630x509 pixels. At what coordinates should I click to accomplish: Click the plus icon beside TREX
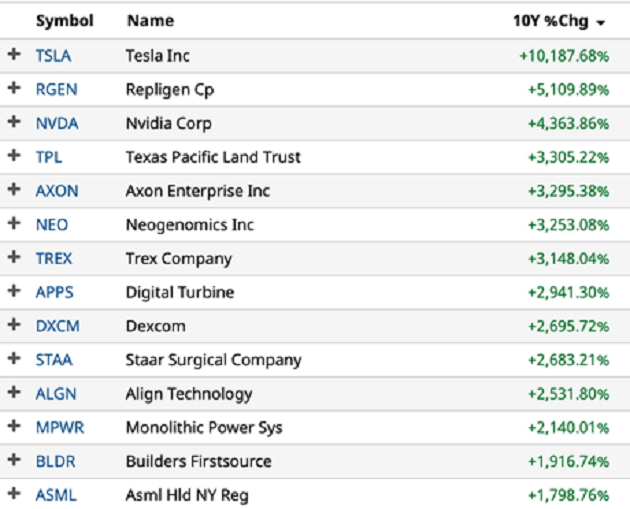(14, 258)
